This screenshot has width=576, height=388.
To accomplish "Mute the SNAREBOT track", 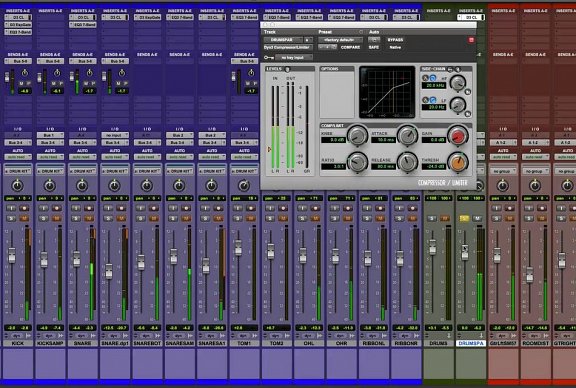I will [154, 219].
